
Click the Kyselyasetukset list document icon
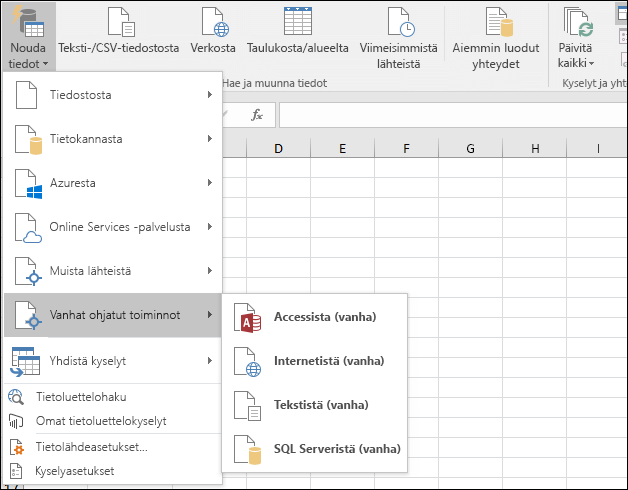pyautogui.click(x=16, y=471)
